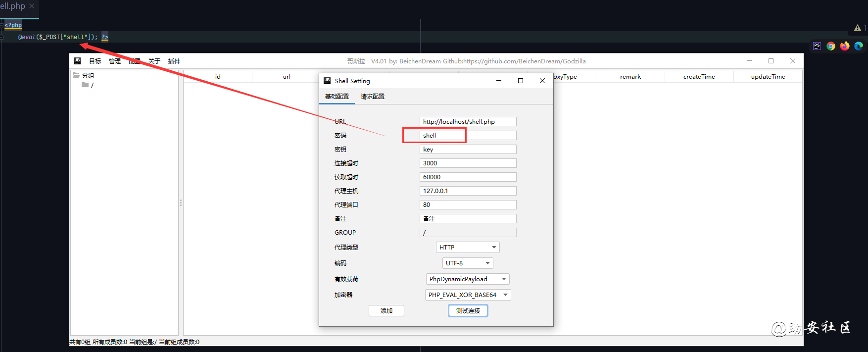Click the url column header
Screen dimensions: 868x352
click(287, 76)
